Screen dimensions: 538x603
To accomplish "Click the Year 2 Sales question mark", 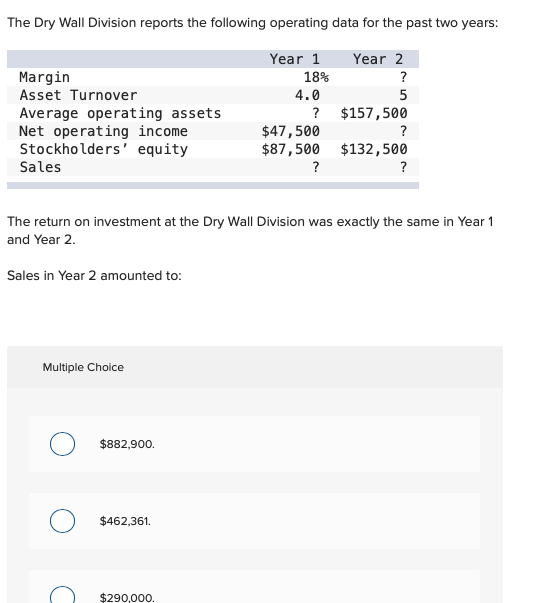I will (x=403, y=167).
